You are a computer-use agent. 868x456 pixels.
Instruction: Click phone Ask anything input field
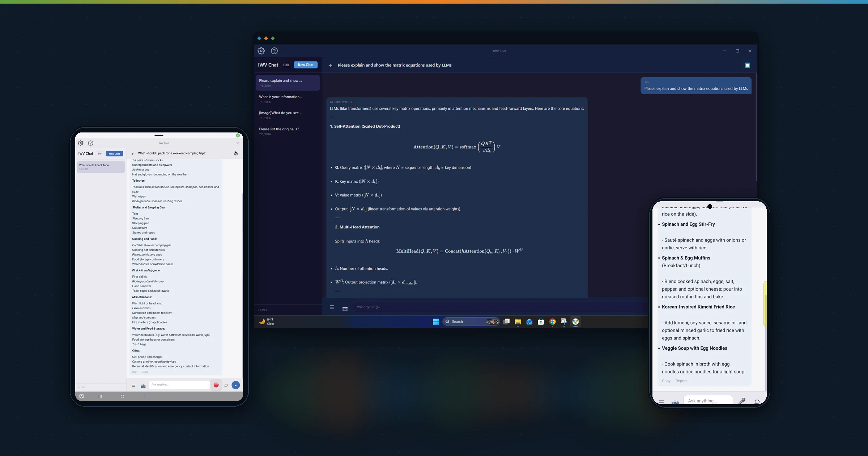pos(708,401)
